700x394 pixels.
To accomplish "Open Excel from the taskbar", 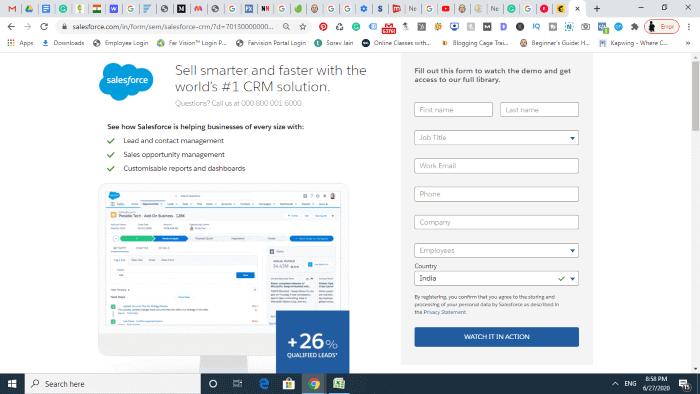I will point(339,384).
